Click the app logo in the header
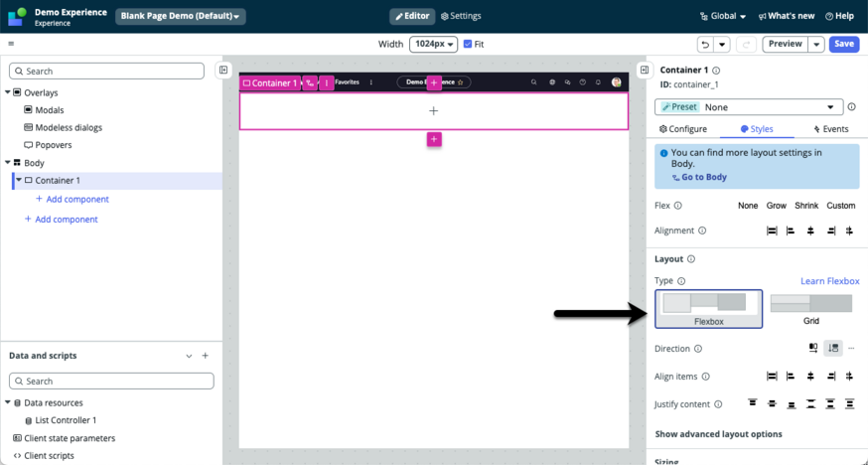Viewport: 868px width, 465px height. click(17, 17)
